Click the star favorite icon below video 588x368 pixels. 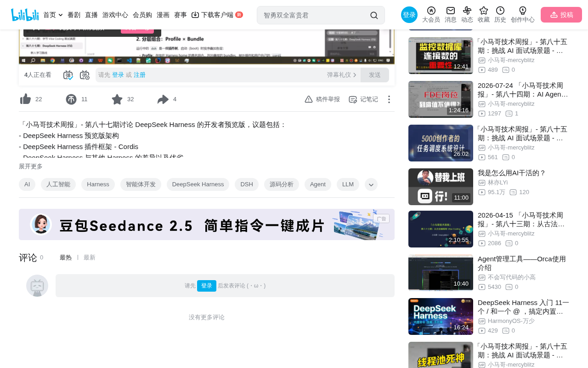tap(117, 99)
